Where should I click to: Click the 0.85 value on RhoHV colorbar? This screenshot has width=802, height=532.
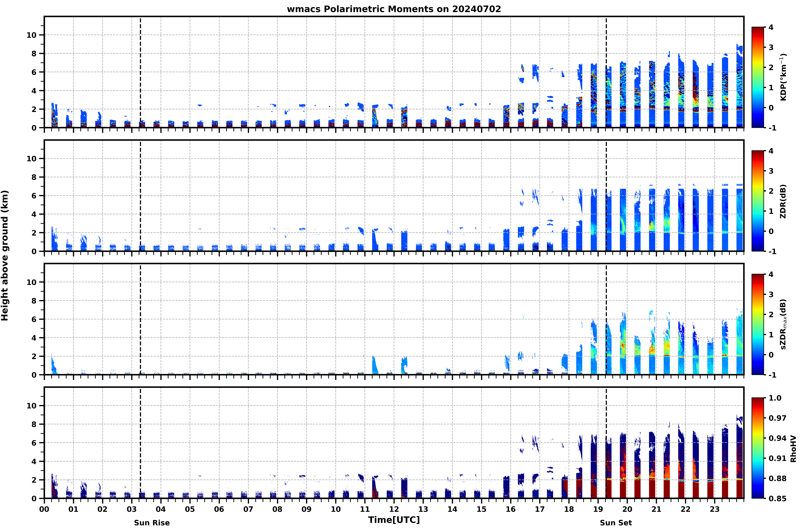tap(777, 498)
